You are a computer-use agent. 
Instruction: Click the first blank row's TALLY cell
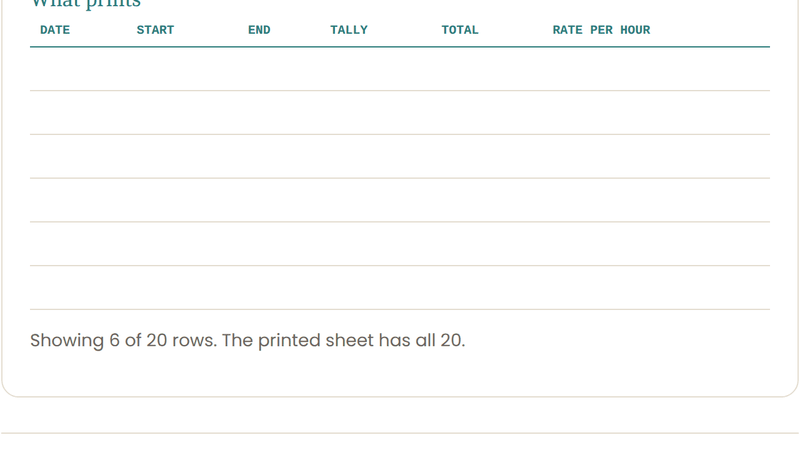(x=376, y=69)
